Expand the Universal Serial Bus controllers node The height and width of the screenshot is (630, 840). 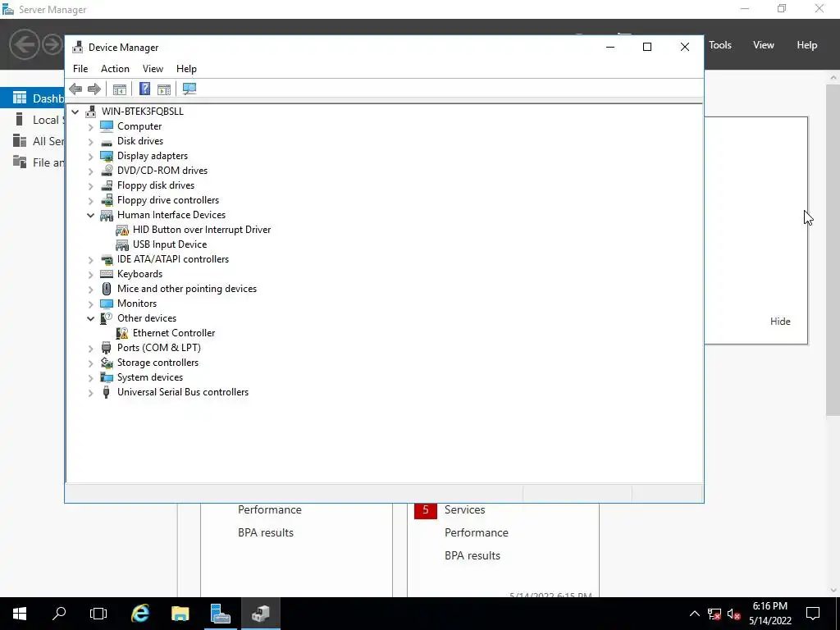pos(90,393)
